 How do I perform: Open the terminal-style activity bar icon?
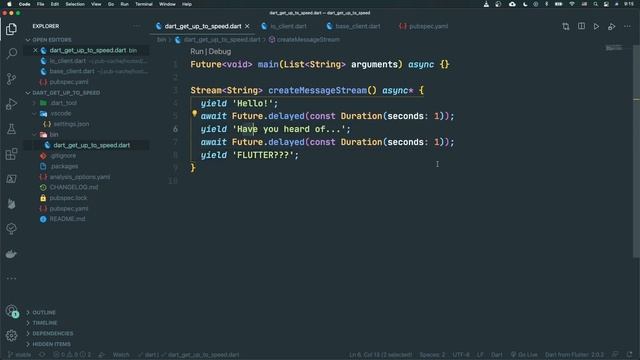(x=11, y=179)
